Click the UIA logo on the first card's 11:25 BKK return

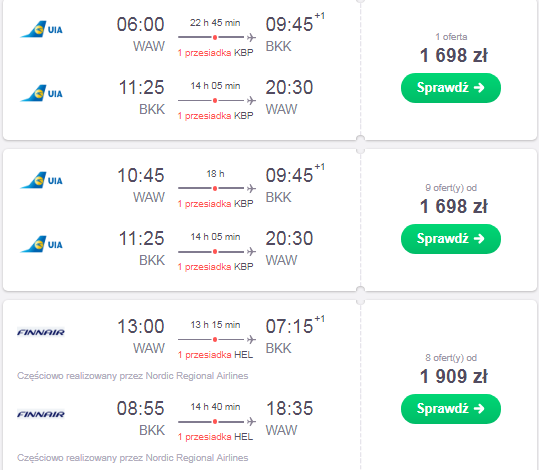[42, 93]
